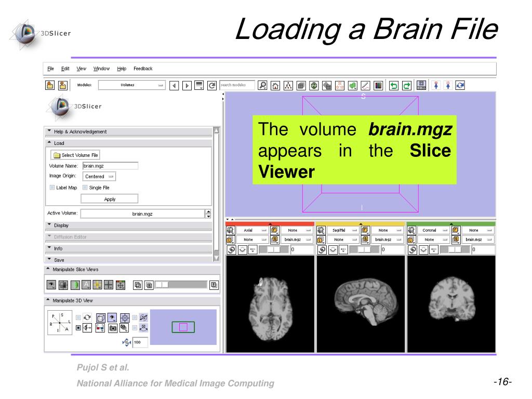
Task: Click the Coronal slice offset slider
Action: [x=455, y=250]
